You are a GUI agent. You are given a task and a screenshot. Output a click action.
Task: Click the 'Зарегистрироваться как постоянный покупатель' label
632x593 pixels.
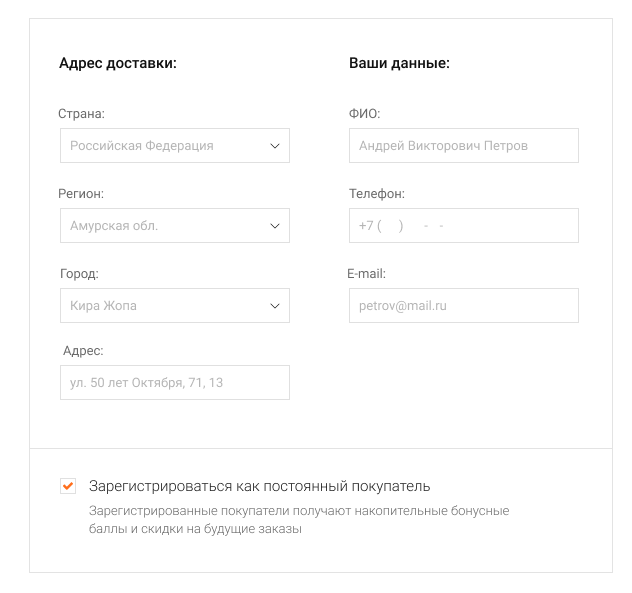coord(259,486)
